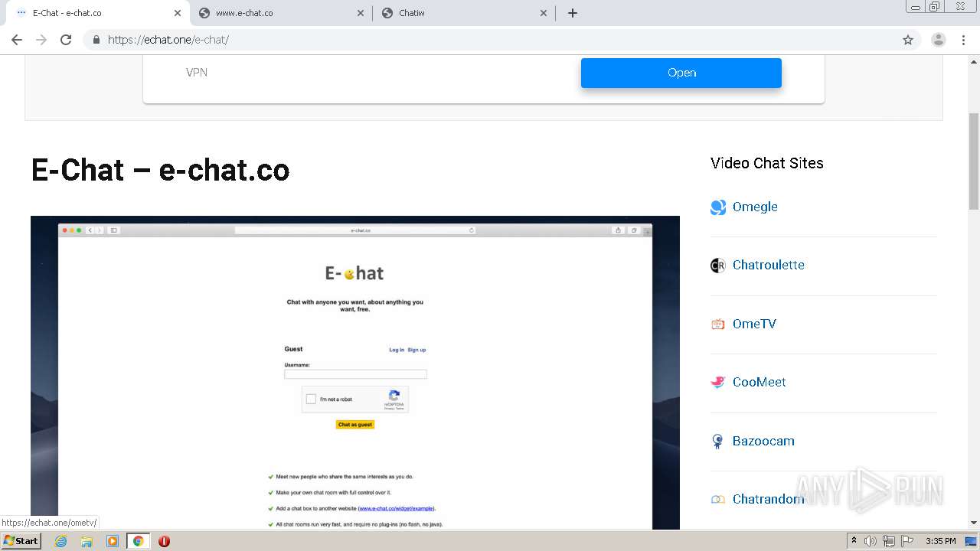Click the E-Chat website screenshot image
The image size is (980, 551).
tap(355, 373)
